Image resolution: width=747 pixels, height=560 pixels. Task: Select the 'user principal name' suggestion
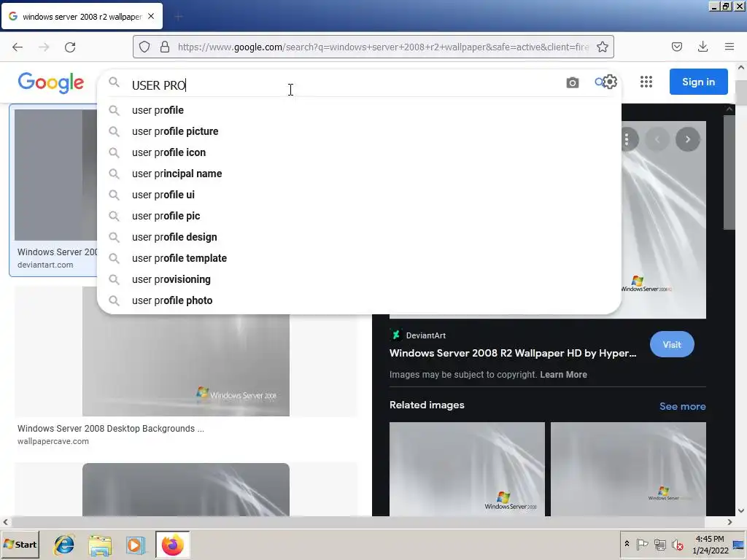coord(359,174)
